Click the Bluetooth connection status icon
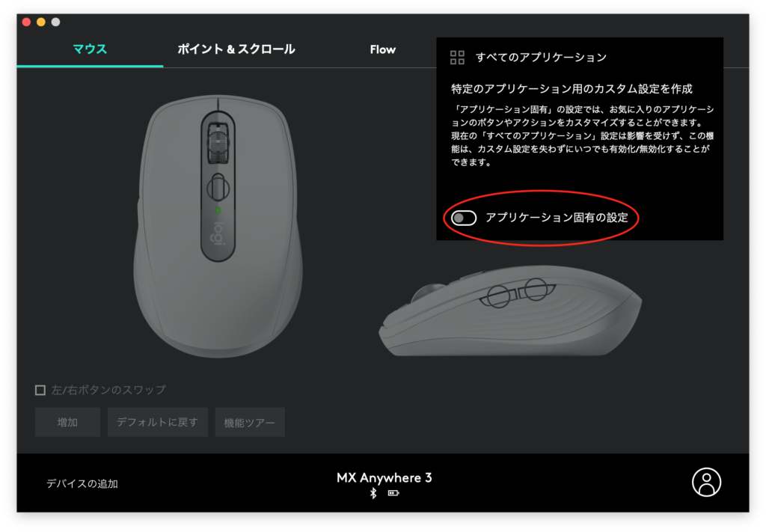Image resolution: width=766 pixels, height=532 pixels. click(373, 493)
